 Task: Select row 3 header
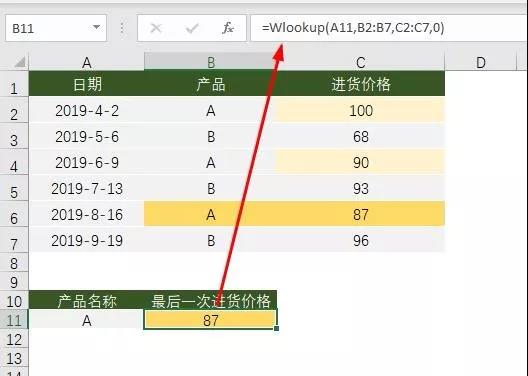pyautogui.click(x=14, y=136)
